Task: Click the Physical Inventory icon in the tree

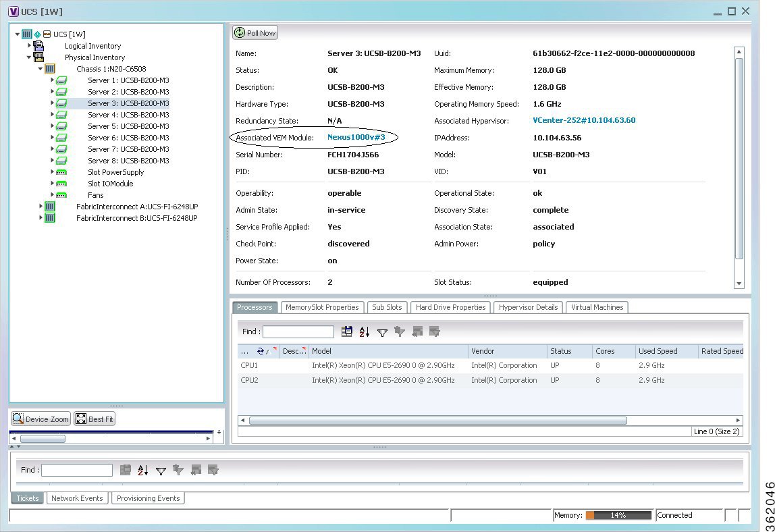Action: 38,57
